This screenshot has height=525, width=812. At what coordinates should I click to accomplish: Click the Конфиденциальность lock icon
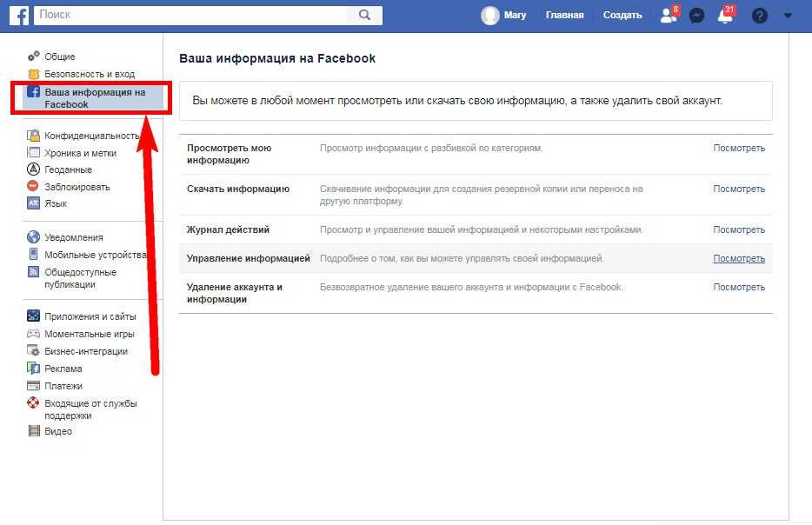[x=33, y=136]
